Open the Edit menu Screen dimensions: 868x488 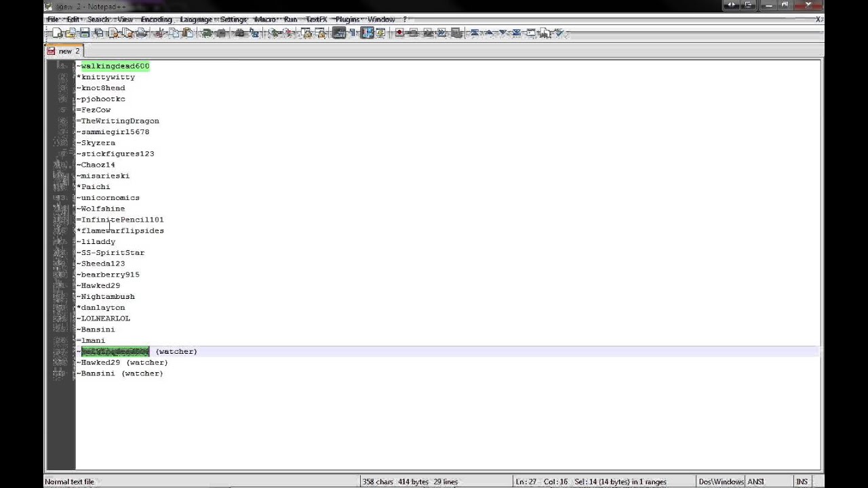coord(73,20)
